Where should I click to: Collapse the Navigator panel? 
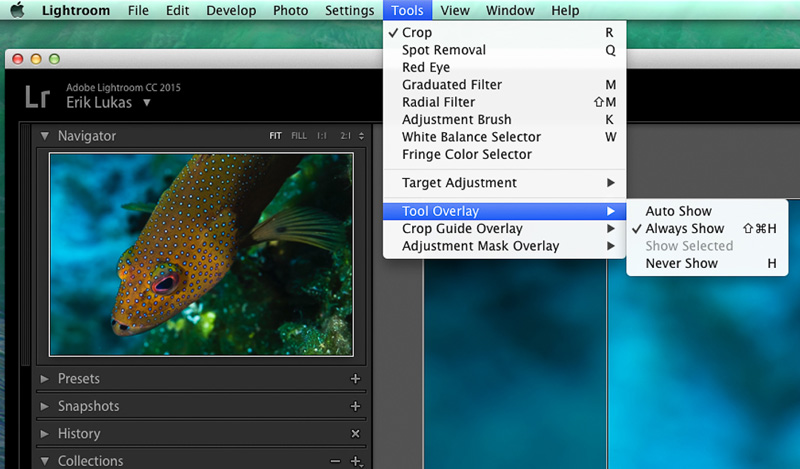tap(45, 136)
